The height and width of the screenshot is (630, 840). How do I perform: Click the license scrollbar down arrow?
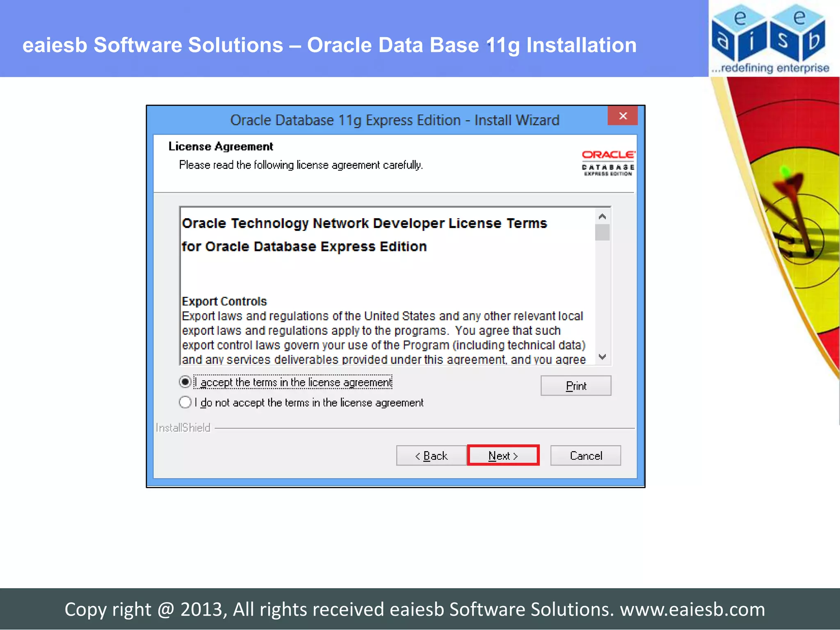(602, 357)
